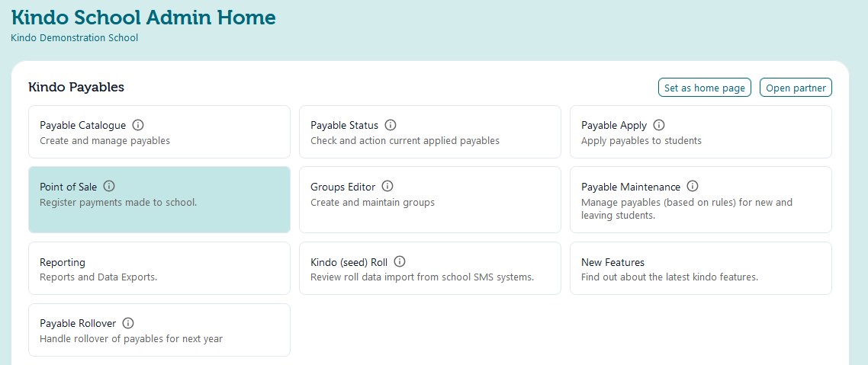Click 'Handle rollover of payables' description

(x=131, y=339)
